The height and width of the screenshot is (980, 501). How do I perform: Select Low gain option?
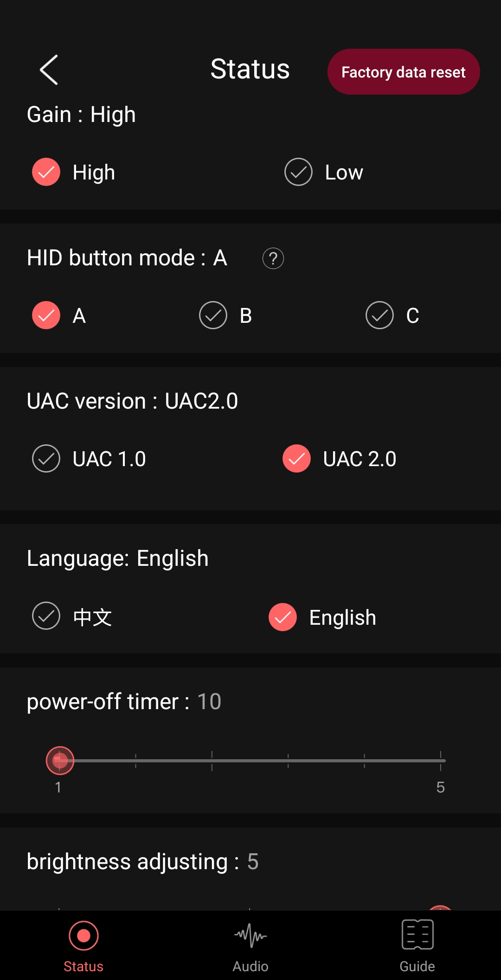298,172
